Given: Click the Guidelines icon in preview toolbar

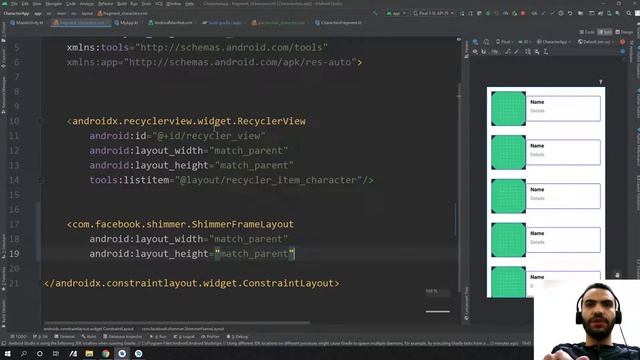Looking at the screenshot, I should point(546,52).
